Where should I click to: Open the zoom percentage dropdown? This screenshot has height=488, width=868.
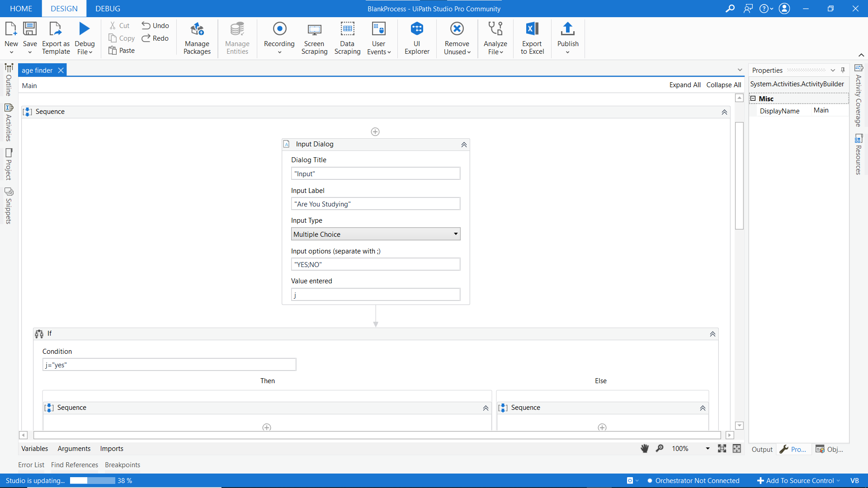708,449
